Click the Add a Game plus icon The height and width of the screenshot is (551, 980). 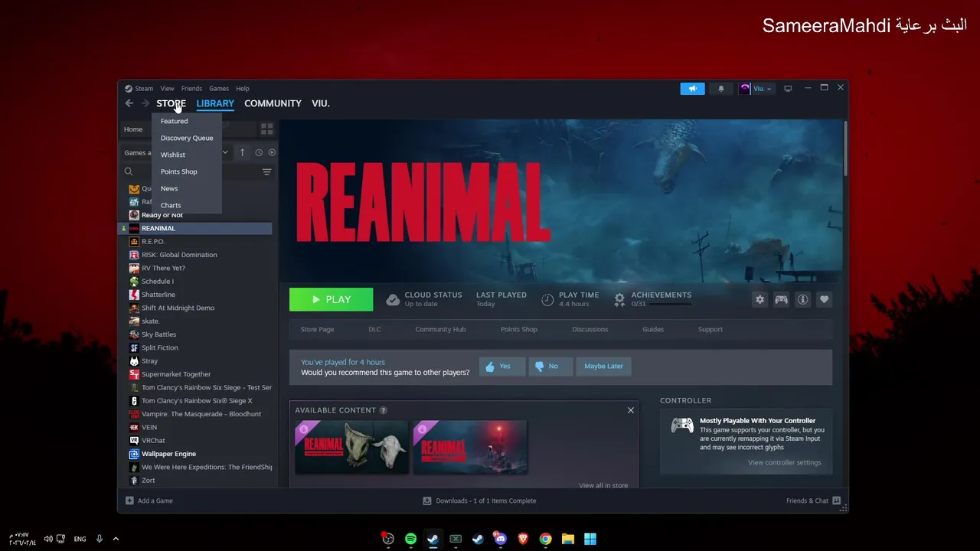(x=129, y=500)
